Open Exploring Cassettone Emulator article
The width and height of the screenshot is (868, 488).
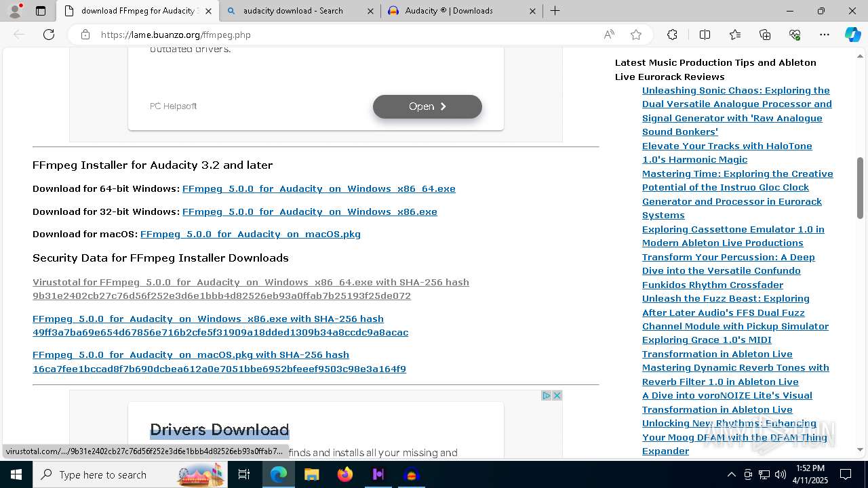(x=733, y=236)
